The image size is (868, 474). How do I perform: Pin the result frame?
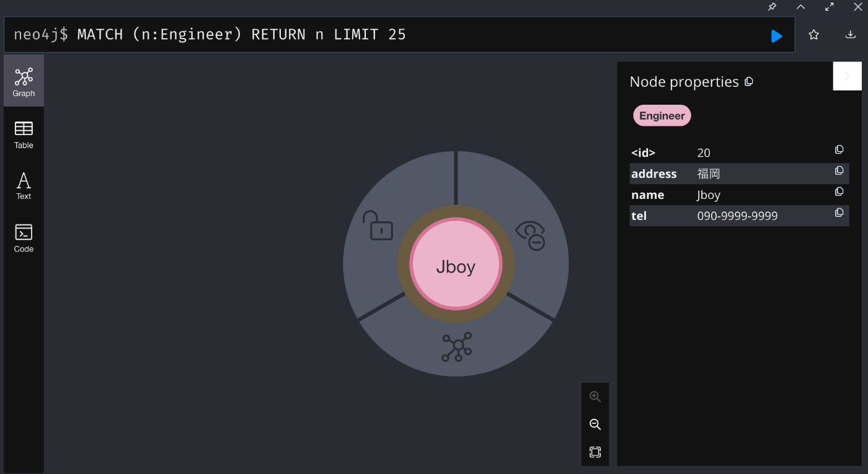(x=772, y=7)
